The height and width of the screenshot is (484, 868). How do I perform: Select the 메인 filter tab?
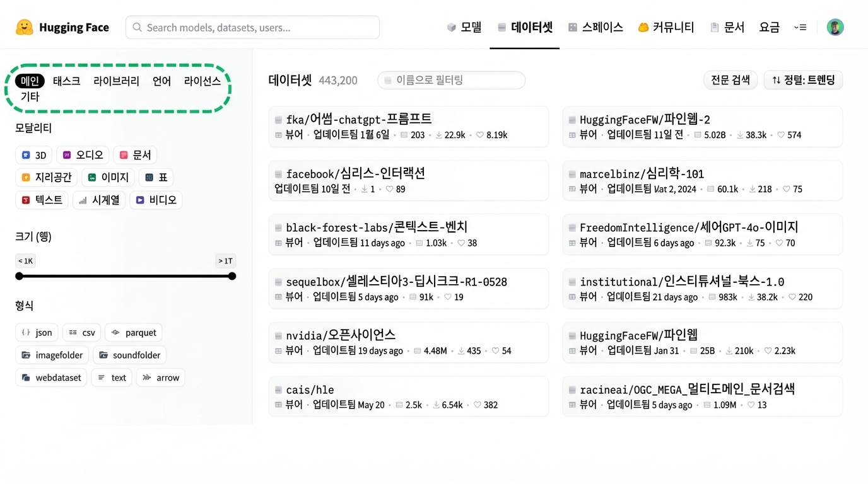[30, 81]
